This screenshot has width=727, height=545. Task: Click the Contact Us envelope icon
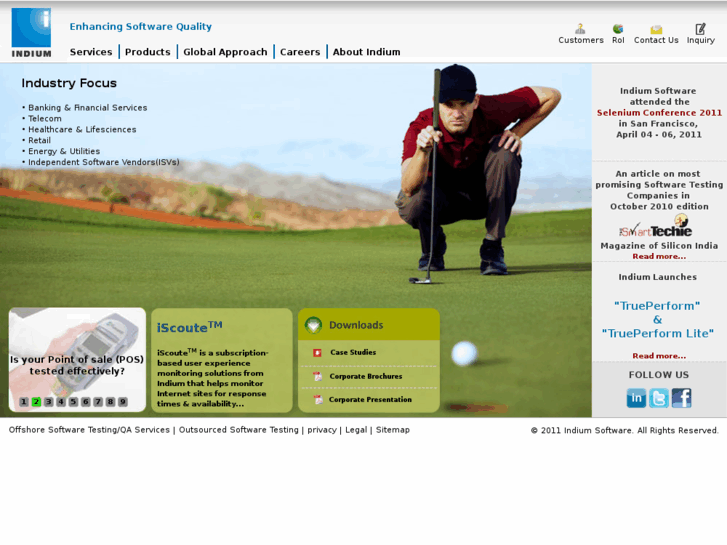point(656,30)
